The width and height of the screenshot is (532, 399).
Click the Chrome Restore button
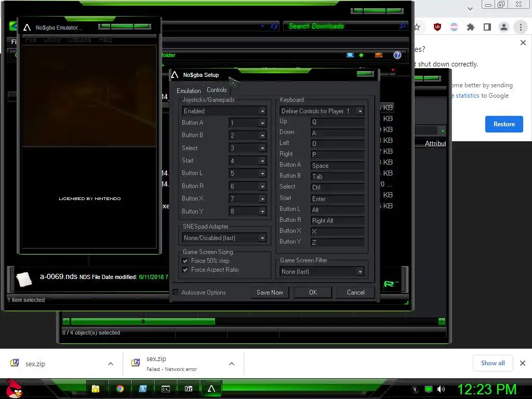click(x=504, y=124)
